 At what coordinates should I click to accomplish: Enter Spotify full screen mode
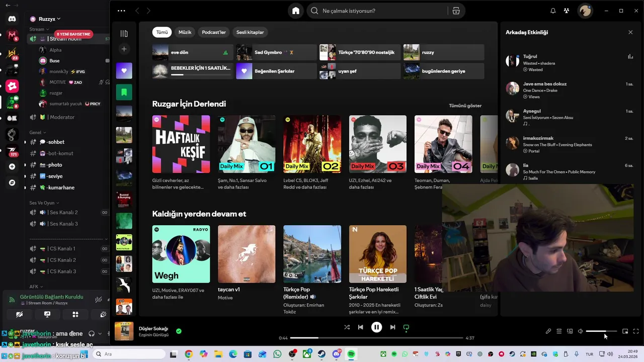click(636, 331)
